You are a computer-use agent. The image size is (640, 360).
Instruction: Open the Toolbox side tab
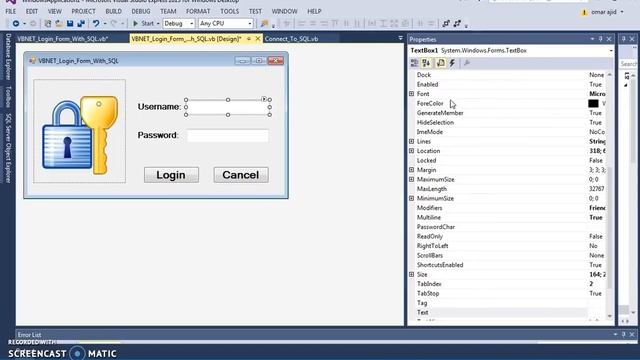tap(8, 97)
